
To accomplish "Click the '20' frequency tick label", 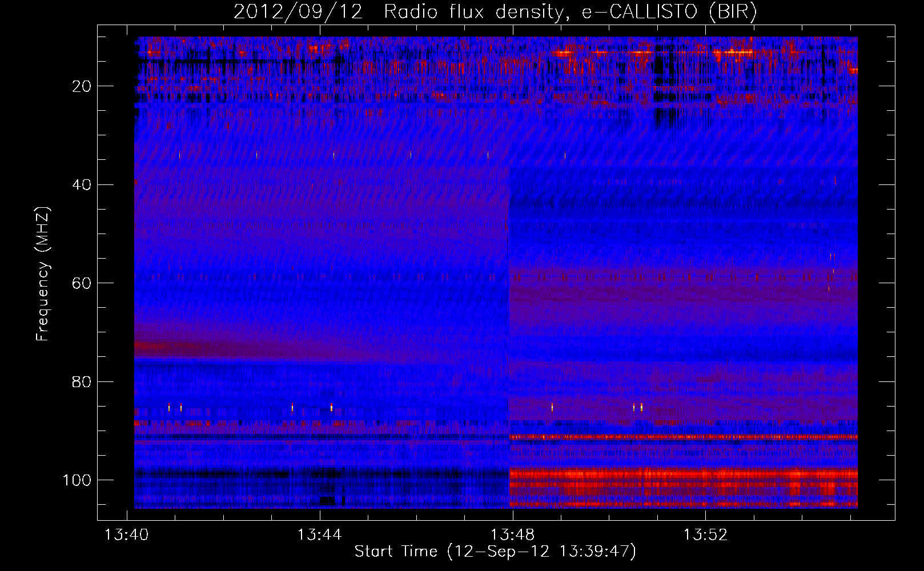I will click(x=82, y=86).
